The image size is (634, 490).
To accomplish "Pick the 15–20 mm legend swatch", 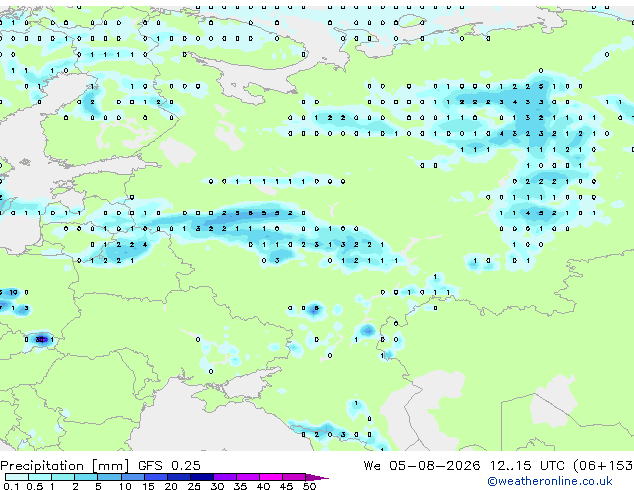I will point(156,477).
